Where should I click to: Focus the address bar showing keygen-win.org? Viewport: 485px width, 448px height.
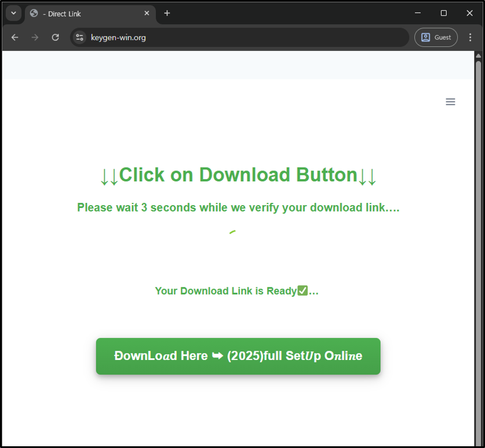[x=243, y=37]
